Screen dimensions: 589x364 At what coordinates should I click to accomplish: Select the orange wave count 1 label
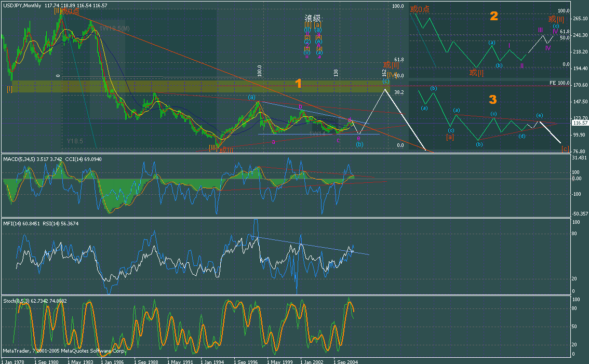click(299, 84)
